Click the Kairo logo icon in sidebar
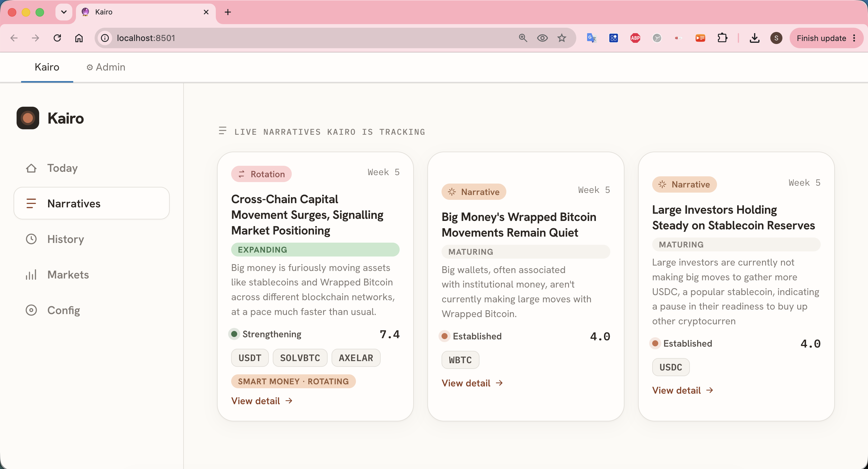 tap(28, 118)
